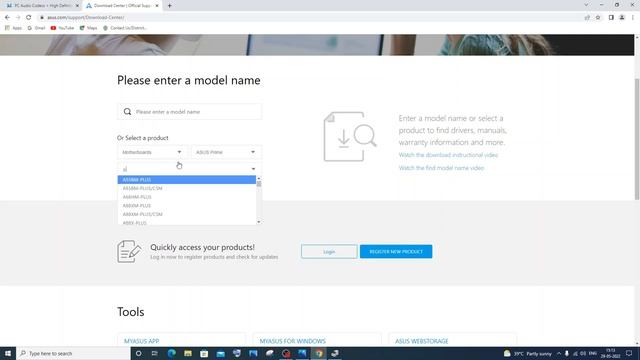
Task: Open Microsoft Store from the taskbar
Action: click(204, 353)
